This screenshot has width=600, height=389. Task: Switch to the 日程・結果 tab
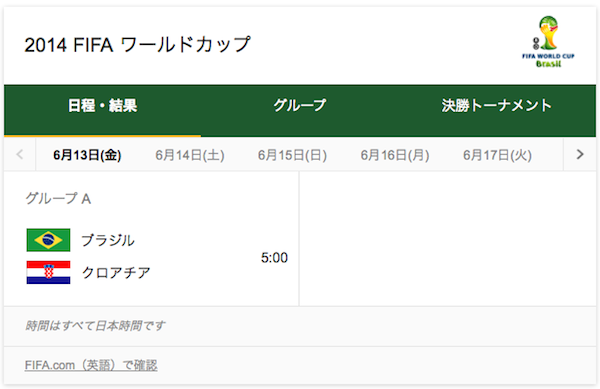click(102, 106)
